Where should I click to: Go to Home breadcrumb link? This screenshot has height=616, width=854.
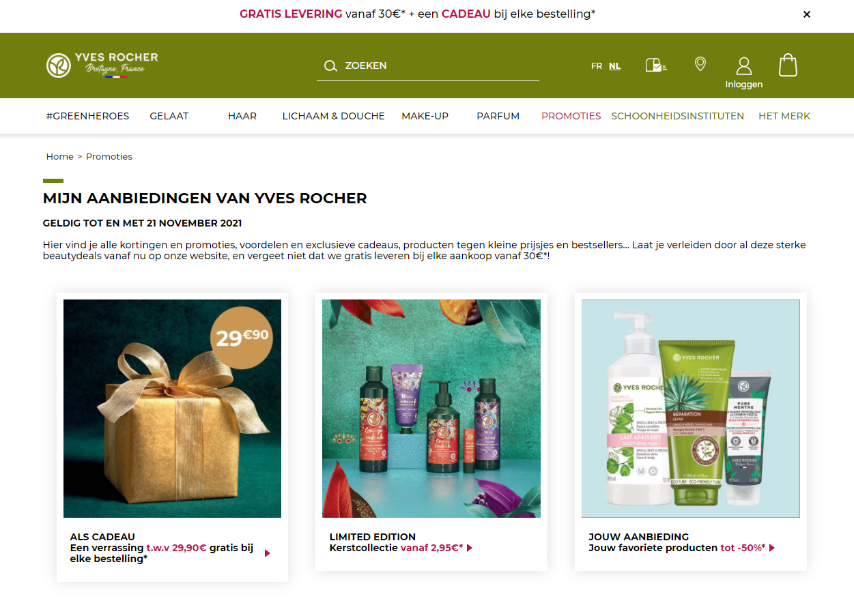[x=59, y=156]
